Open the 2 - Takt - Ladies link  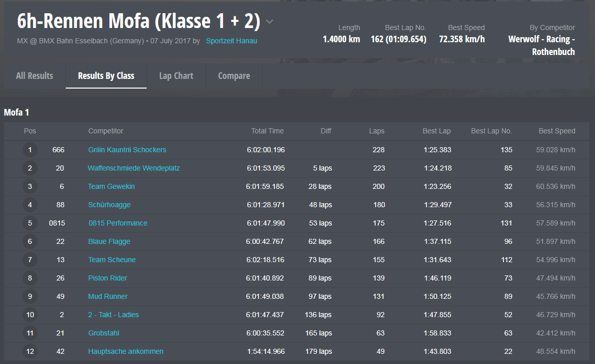(x=114, y=315)
